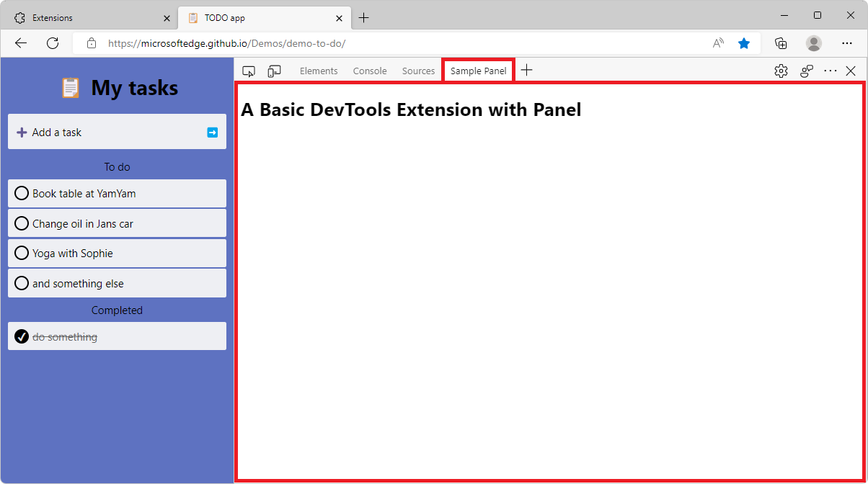The height and width of the screenshot is (484, 868).
Task: Click the Add a task button
Action: [x=56, y=132]
